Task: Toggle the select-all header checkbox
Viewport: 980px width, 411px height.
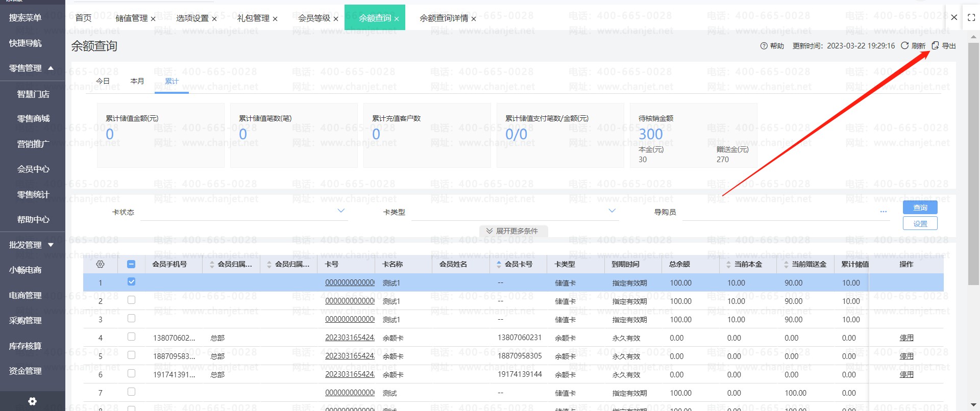Action: coord(131,264)
